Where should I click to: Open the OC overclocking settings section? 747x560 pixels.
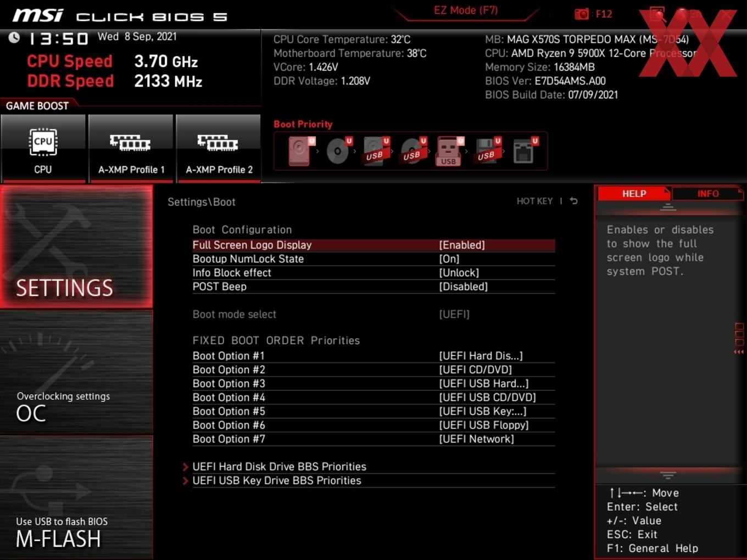click(x=76, y=372)
